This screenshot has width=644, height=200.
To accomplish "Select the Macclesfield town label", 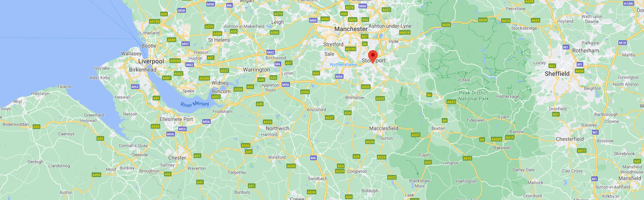I will click(384, 128).
